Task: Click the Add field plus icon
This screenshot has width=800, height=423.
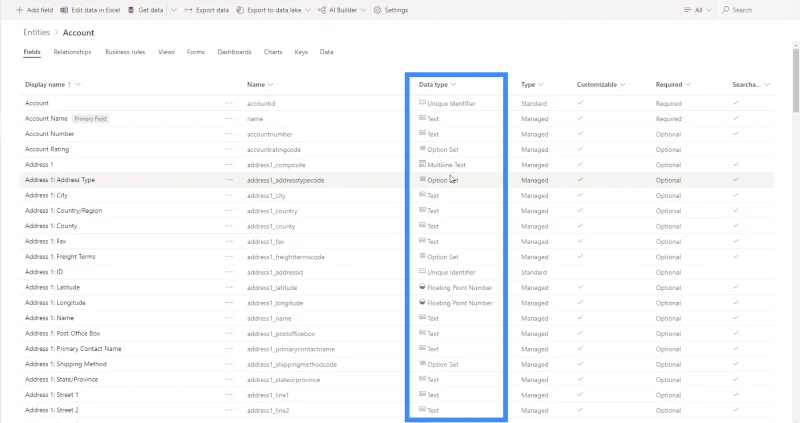Action: [x=19, y=10]
